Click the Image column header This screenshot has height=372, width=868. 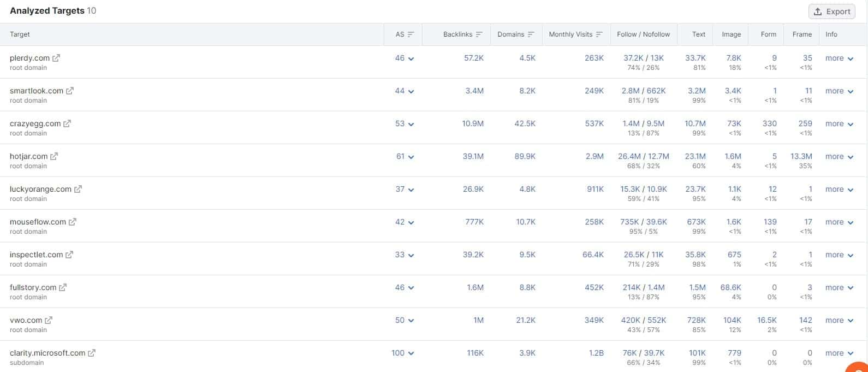tap(732, 34)
